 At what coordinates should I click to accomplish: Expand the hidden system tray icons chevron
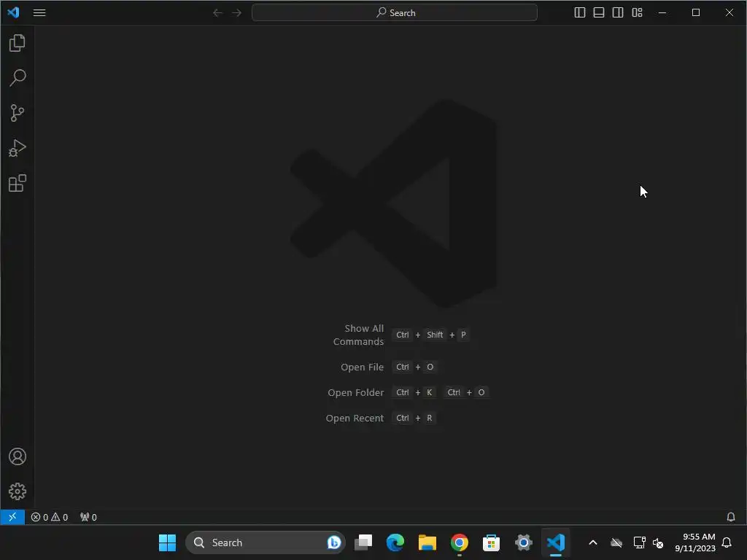593,542
